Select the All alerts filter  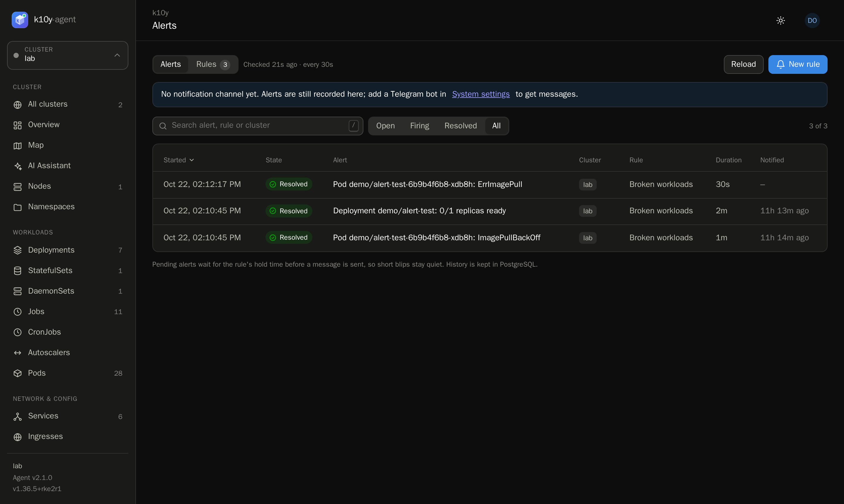(x=496, y=126)
